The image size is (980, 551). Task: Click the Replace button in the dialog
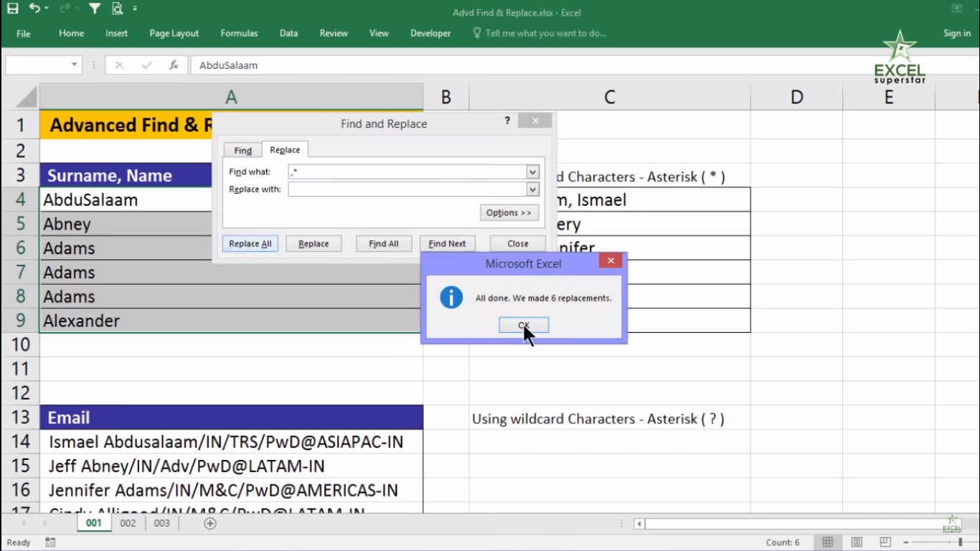pos(314,244)
